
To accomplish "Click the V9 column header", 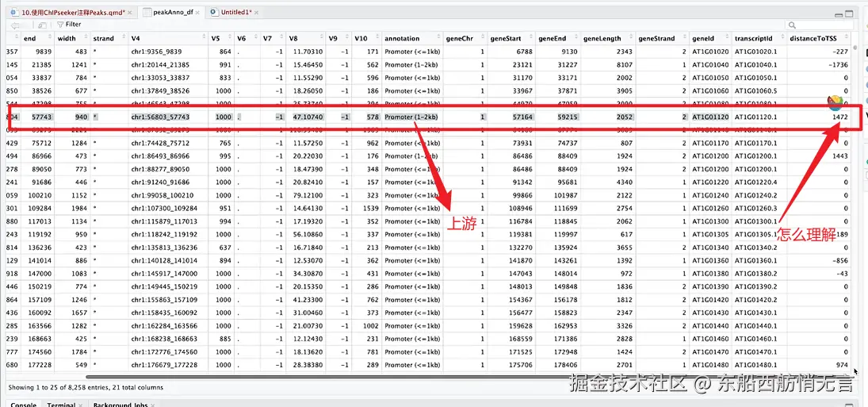I will (338, 38).
